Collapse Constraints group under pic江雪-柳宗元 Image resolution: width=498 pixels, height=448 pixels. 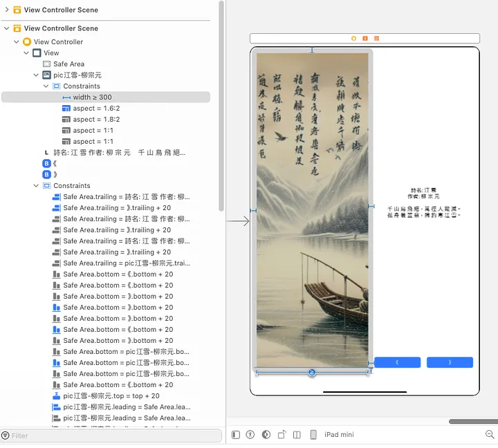pos(46,86)
